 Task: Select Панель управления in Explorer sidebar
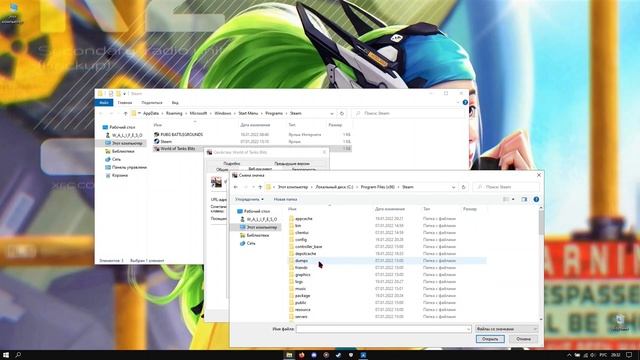(126, 167)
